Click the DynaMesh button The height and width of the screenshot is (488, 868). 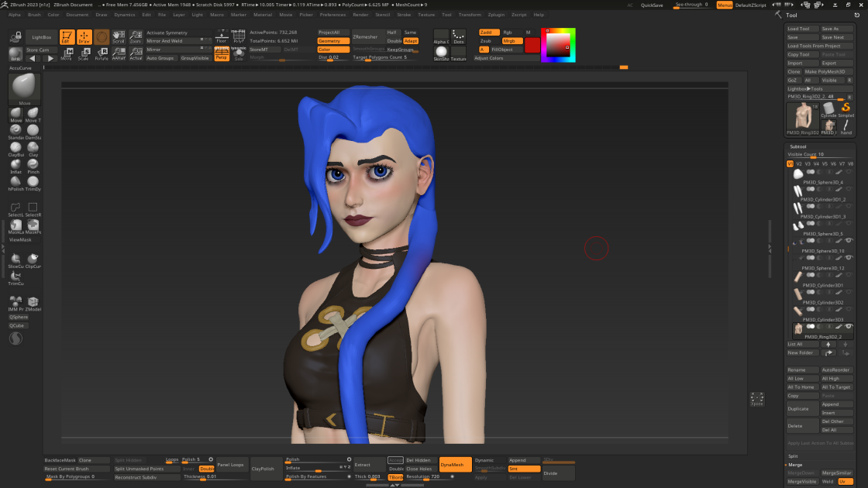[455, 465]
